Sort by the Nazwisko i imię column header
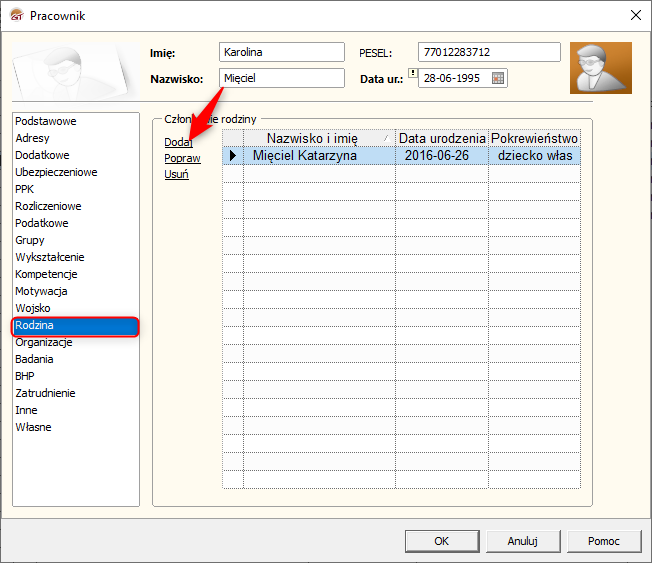Viewport: 652px width, 563px height. (x=319, y=138)
